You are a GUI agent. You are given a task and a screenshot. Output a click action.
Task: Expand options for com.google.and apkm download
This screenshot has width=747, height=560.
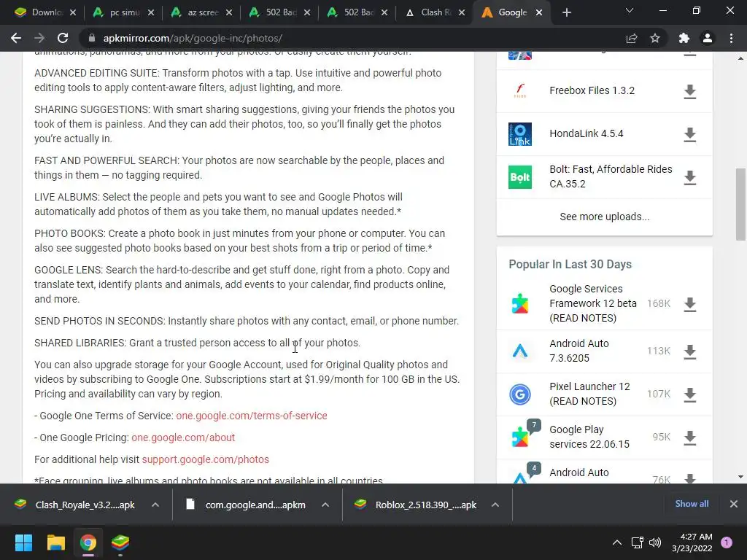(325, 505)
